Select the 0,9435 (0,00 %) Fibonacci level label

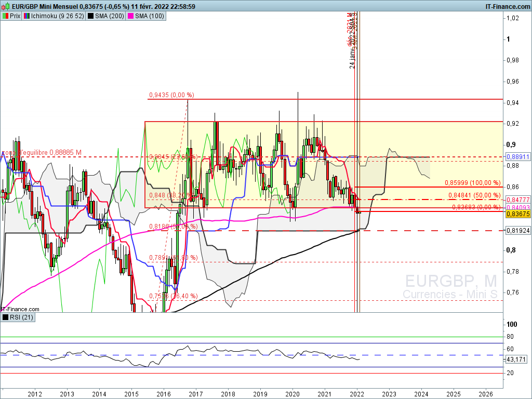[x=171, y=95]
